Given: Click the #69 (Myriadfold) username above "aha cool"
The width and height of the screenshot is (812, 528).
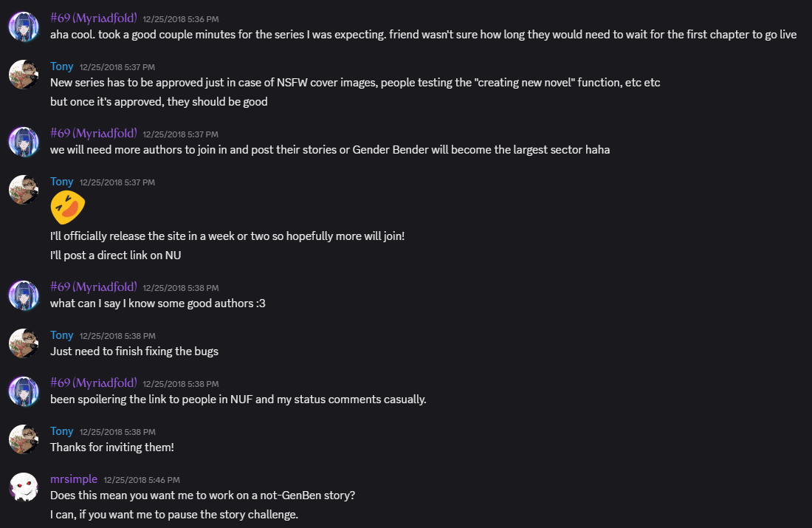Looking at the screenshot, I should click(x=94, y=18).
